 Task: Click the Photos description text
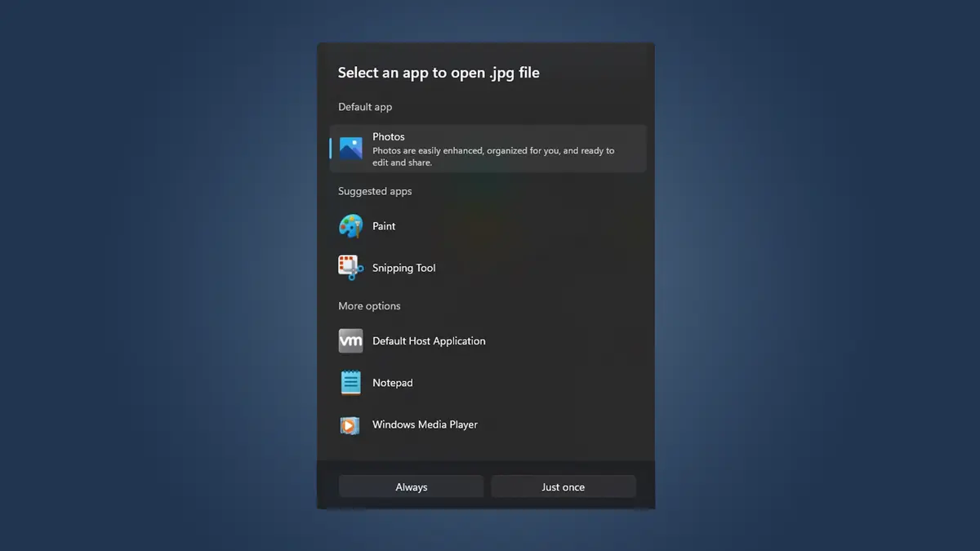click(493, 157)
